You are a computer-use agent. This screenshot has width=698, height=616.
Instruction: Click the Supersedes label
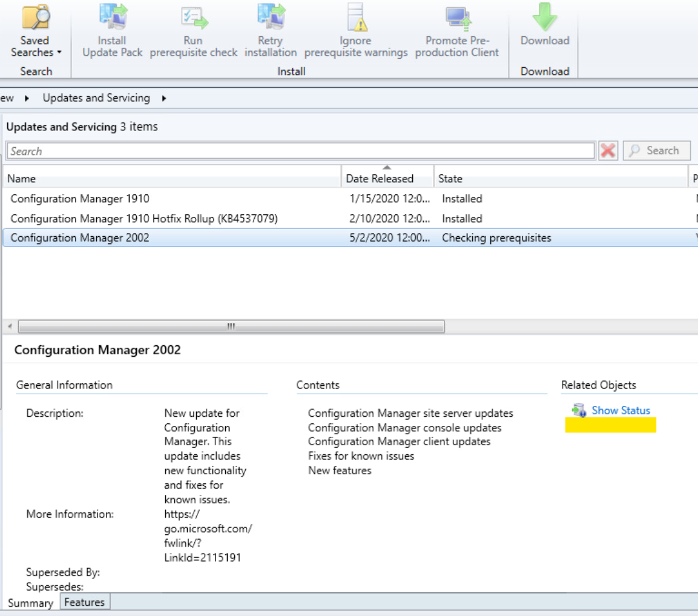click(x=54, y=586)
